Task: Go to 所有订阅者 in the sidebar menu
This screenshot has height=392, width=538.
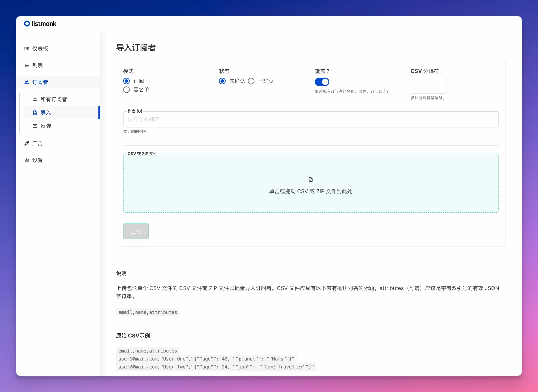Action: tap(54, 99)
